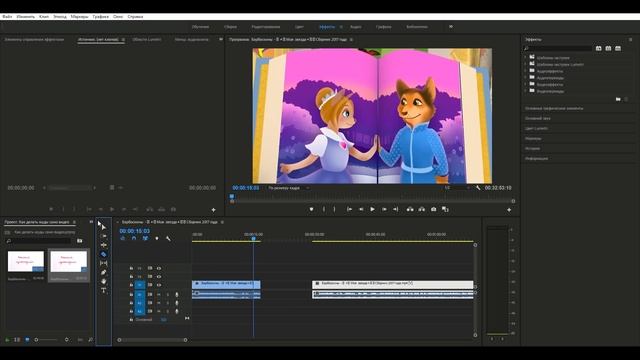Select the Slip tool
Screen dimensions: 640x360
click(x=103, y=263)
